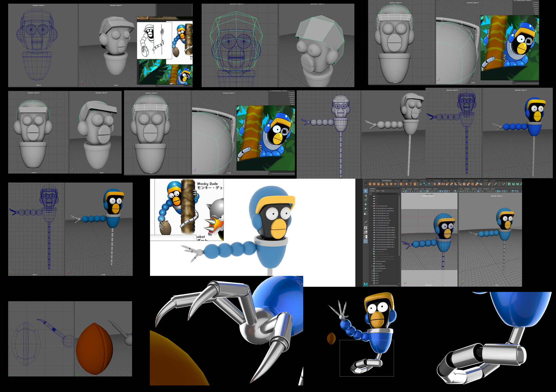This screenshot has width=556, height=392.
Task: Expand the S3_AIZ_PalmtreeRef node
Action: coord(372,206)
